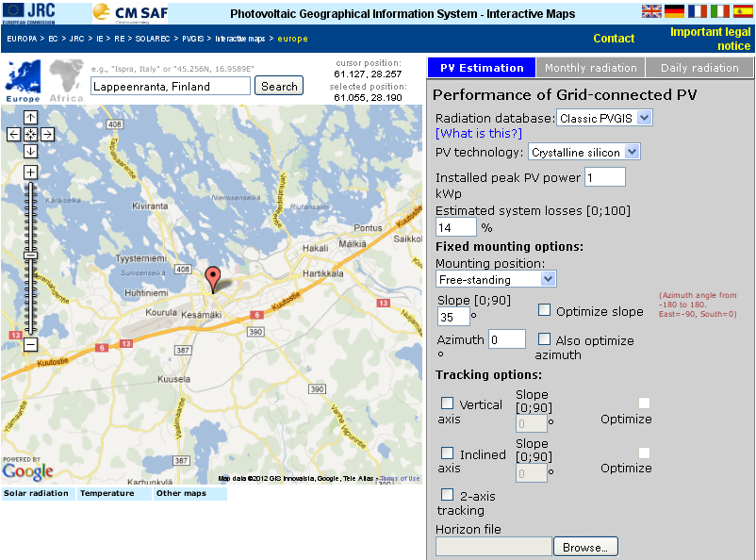Image resolution: width=756 pixels, height=560 pixels.
Task: Open the Contact link
Action: (614, 39)
